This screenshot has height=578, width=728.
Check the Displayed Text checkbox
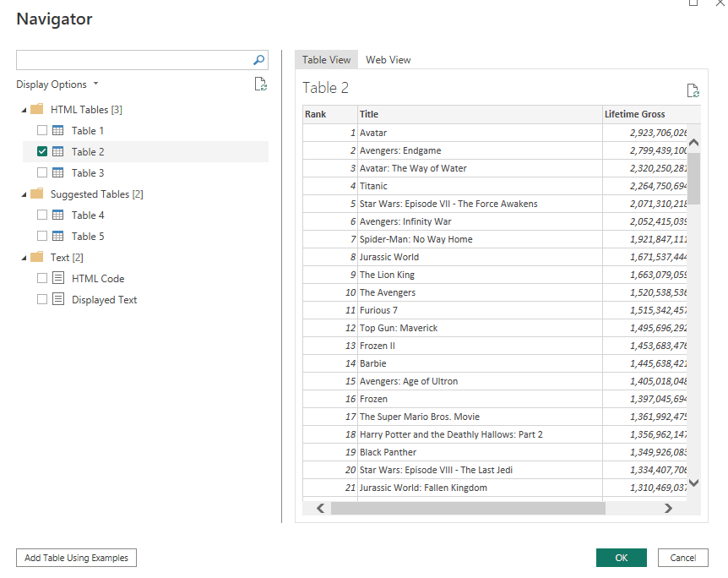tap(42, 299)
